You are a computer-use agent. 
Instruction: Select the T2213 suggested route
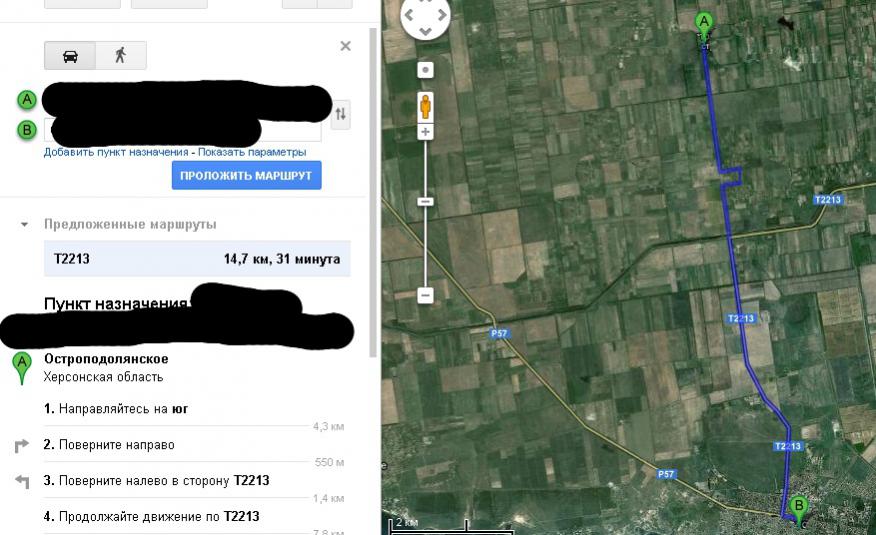(x=197, y=259)
